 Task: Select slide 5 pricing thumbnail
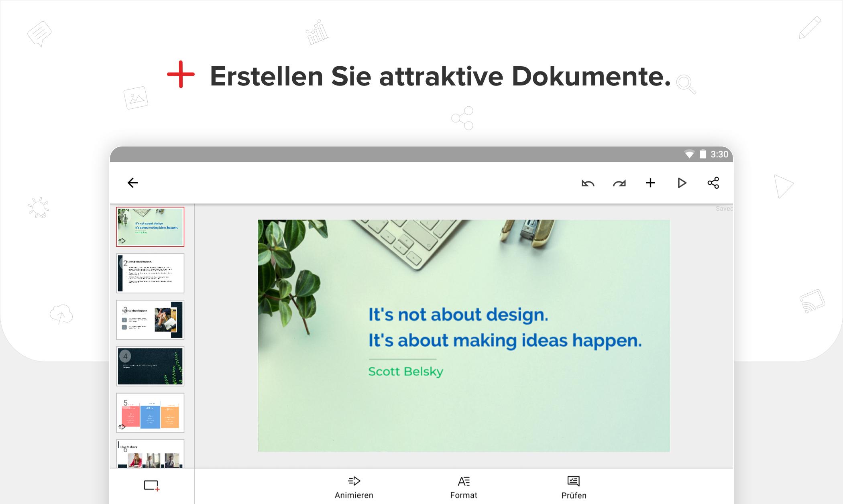coord(150,413)
